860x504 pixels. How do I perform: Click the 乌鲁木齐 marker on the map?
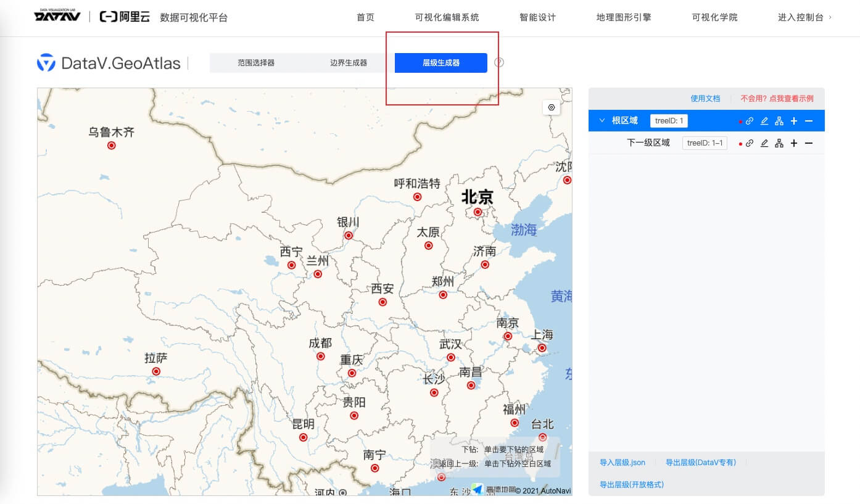(112, 146)
